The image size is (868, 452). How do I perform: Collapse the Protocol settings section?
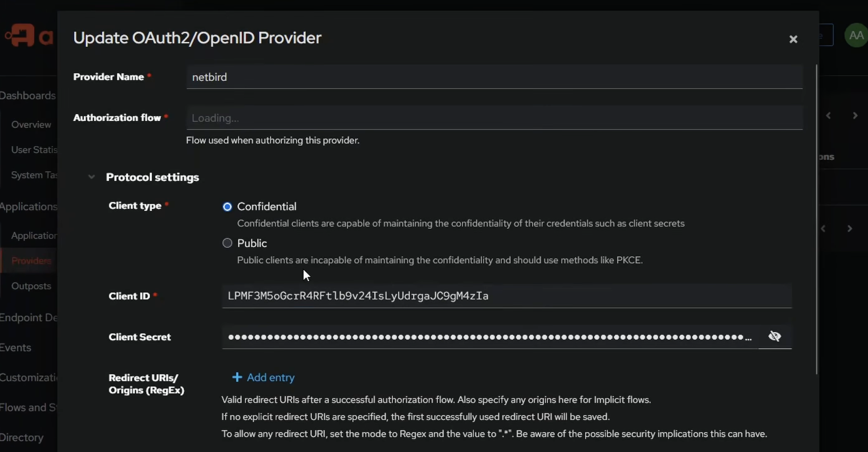click(x=91, y=177)
